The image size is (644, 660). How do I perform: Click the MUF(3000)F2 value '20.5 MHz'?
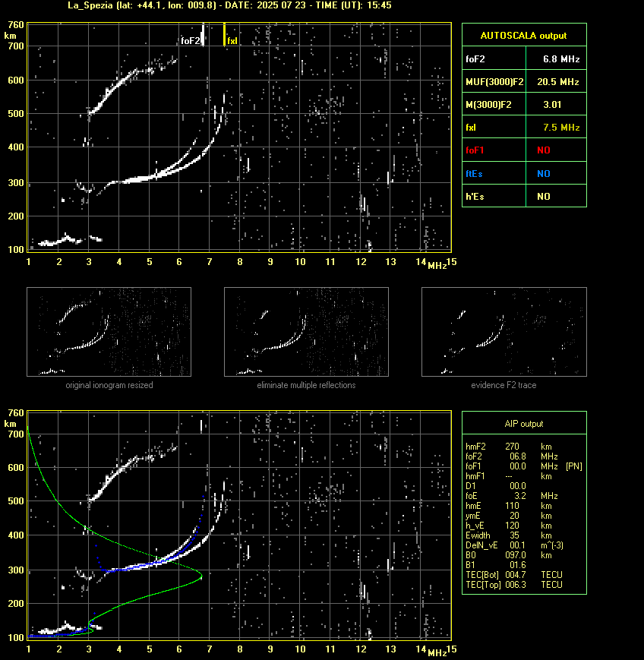(x=558, y=82)
